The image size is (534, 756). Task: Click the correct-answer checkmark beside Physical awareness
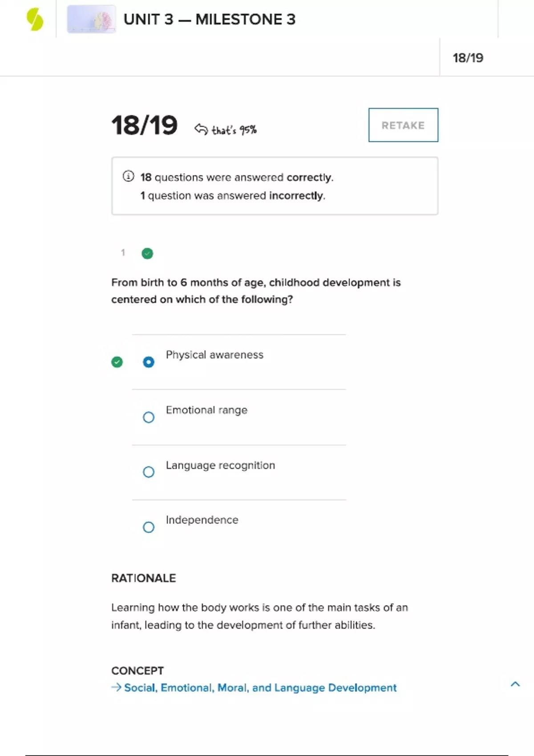click(117, 362)
